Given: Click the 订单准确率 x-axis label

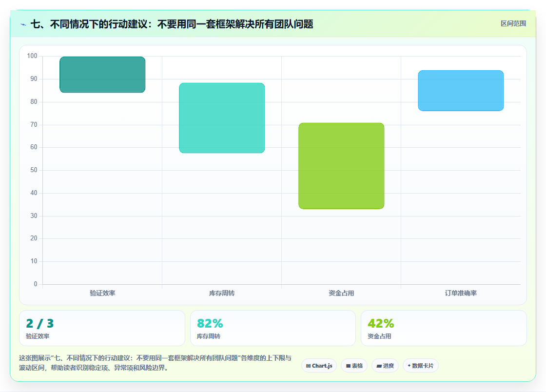Looking at the screenshot, I should pyautogui.click(x=461, y=293).
